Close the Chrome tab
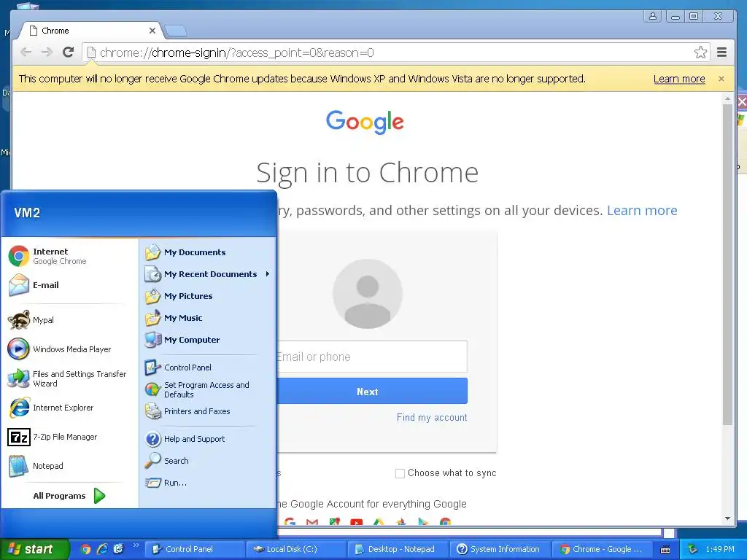Image resolution: width=747 pixels, height=560 pixels. pyautogui.click(x=152, y=31)
